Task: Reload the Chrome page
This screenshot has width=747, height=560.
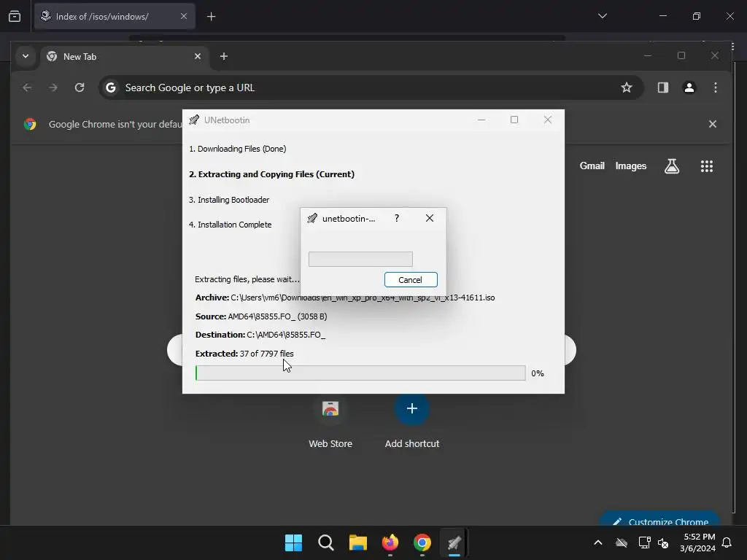Action: (80, 87)
